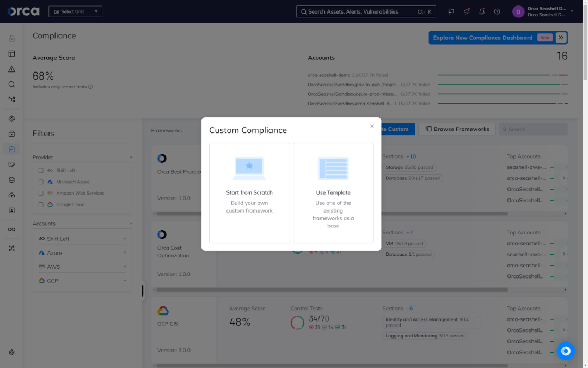Click the global search field

pyautogui.click(x=366, y=11)
